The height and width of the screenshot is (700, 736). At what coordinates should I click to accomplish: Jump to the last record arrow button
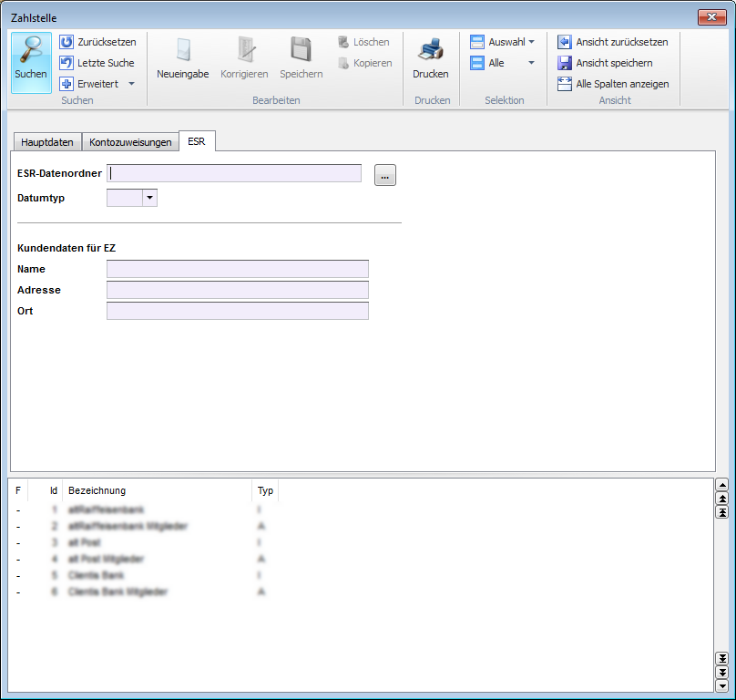(722, 659)
